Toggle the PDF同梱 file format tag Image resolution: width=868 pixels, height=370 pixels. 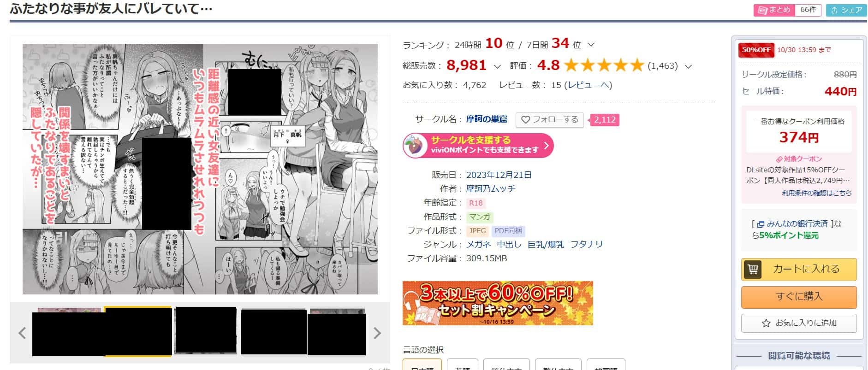tap(508, 231)
